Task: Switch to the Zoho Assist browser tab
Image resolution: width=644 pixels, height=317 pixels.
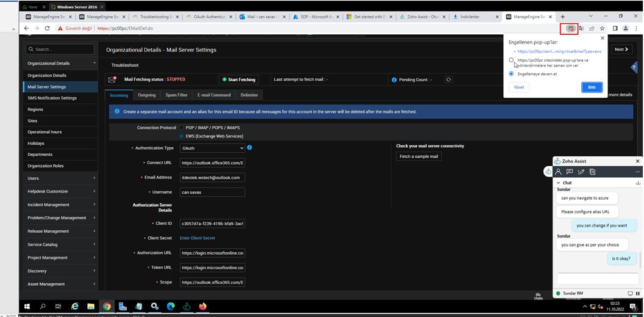Action: [x=421, y=17]
